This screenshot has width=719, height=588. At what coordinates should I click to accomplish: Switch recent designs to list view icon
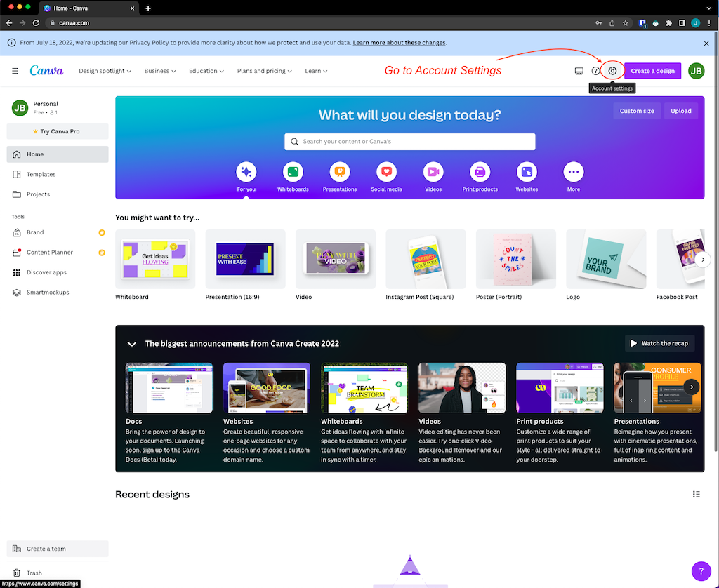(696, 494)
